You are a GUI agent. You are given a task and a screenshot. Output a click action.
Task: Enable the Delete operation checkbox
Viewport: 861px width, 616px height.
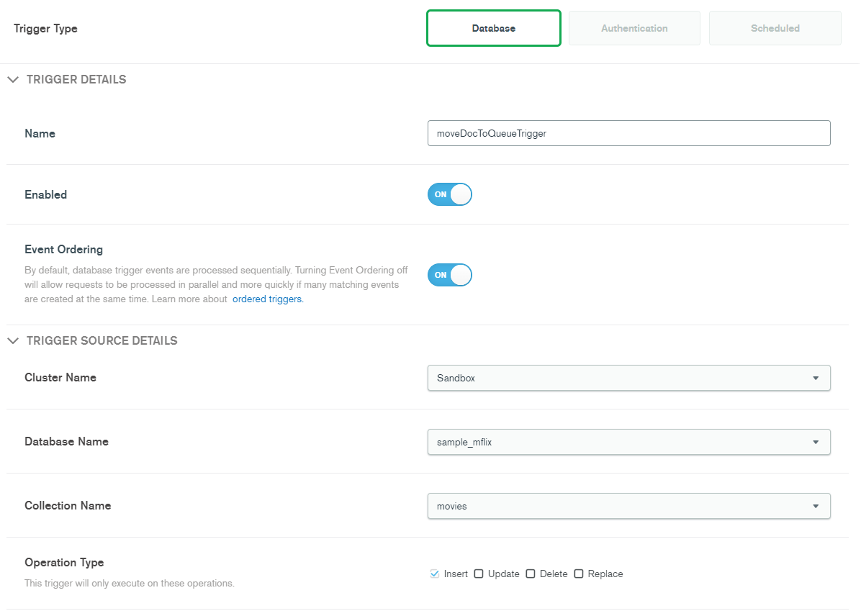531,573
